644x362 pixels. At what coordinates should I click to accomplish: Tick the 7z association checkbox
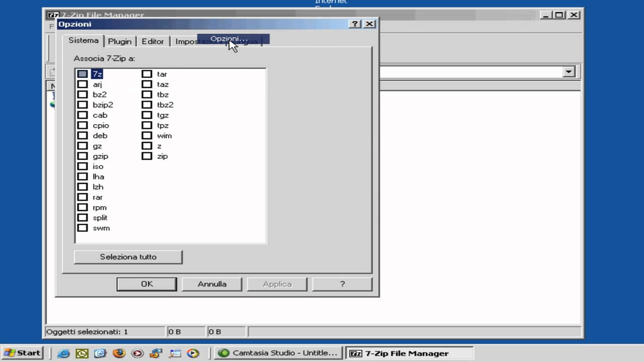[83, 74]
